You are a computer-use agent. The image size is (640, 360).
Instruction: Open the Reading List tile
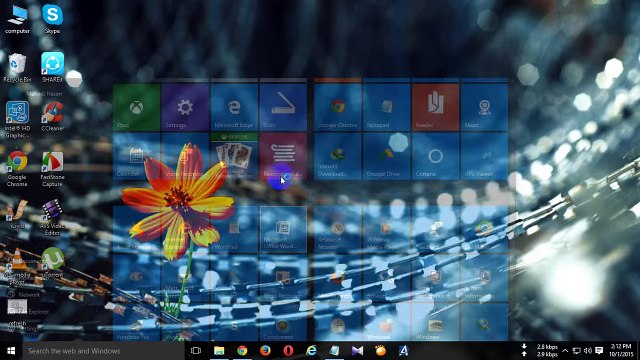tap(283, 156)
